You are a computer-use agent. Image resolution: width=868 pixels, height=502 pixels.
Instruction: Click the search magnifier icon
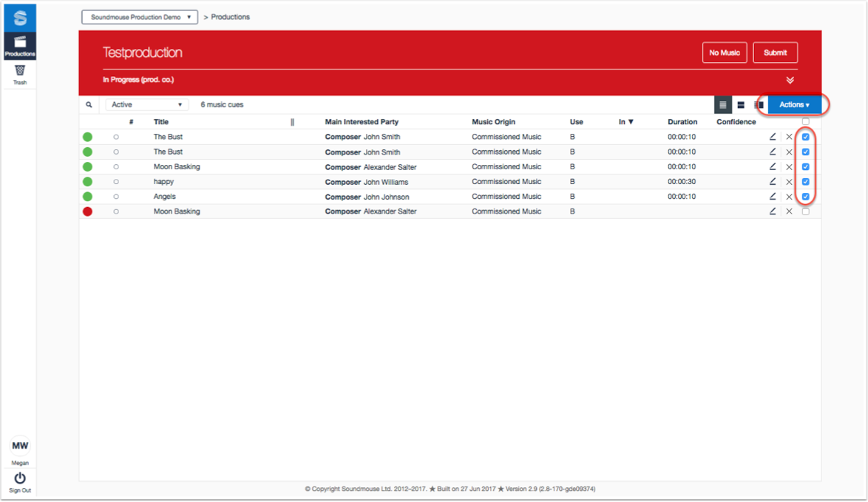click(x=89, y=104)
